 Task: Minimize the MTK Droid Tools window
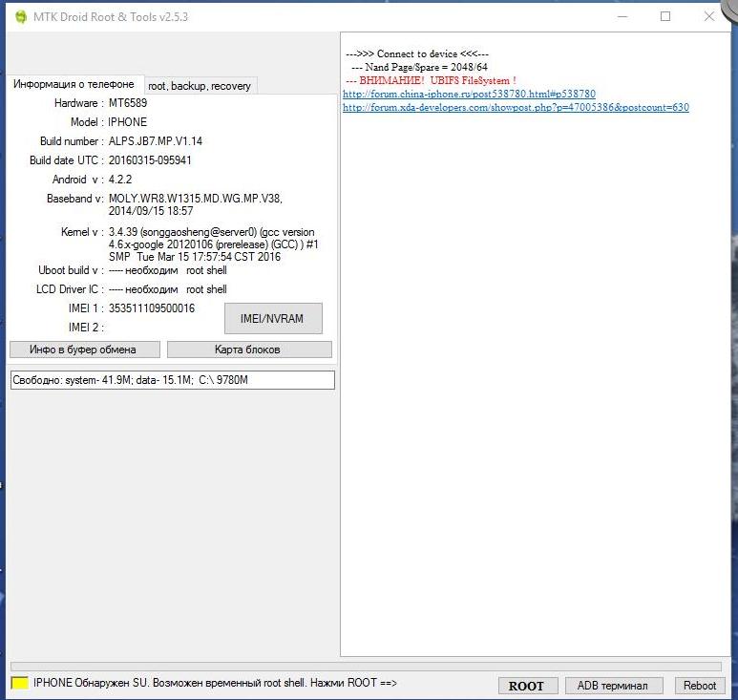tap(622, 16)
